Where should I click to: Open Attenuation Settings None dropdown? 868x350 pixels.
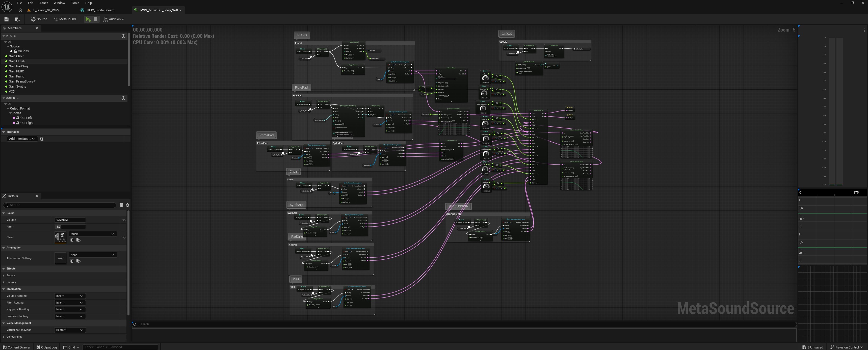tap(93, 255)
